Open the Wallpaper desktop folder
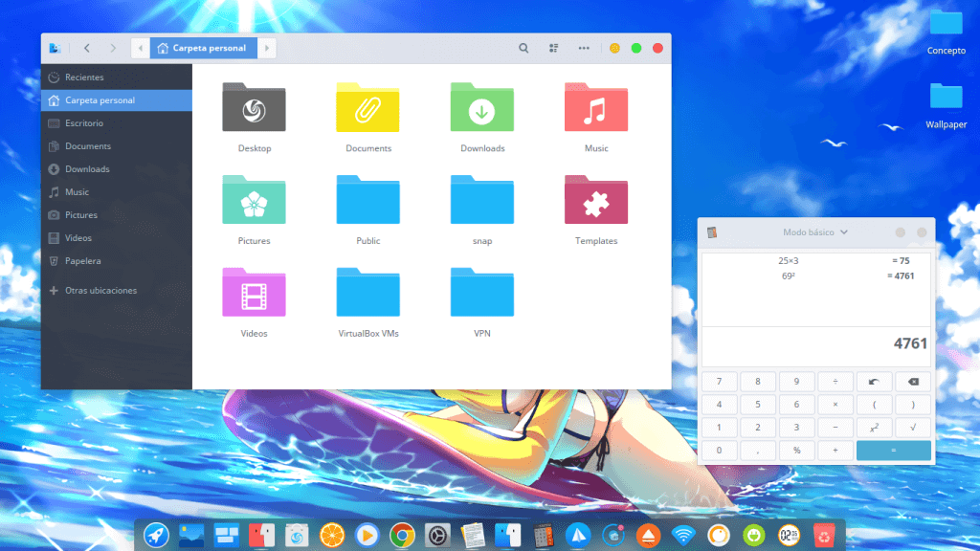This screenshot has width=980, height=551. coord(947,105)
